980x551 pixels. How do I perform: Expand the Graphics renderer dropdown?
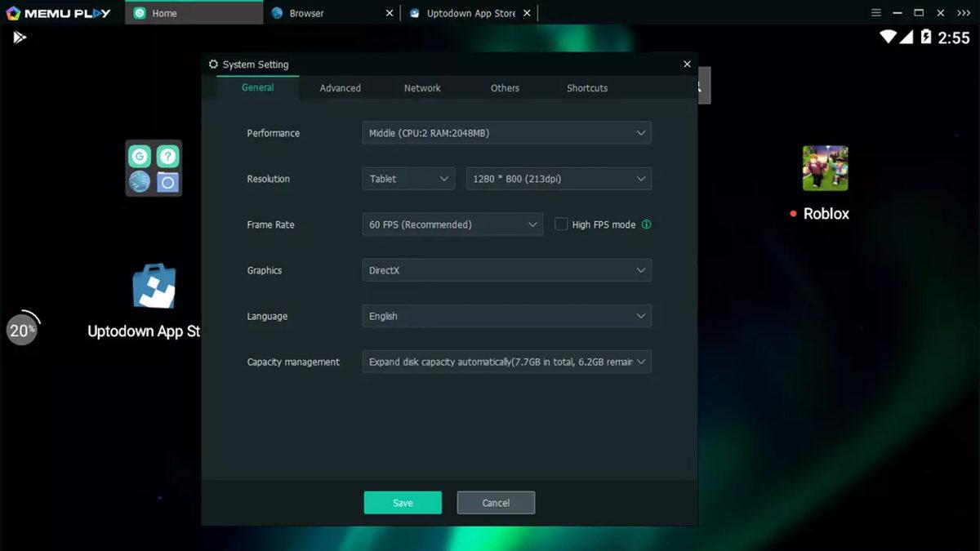pyautogui.click(x=506, y=270)
